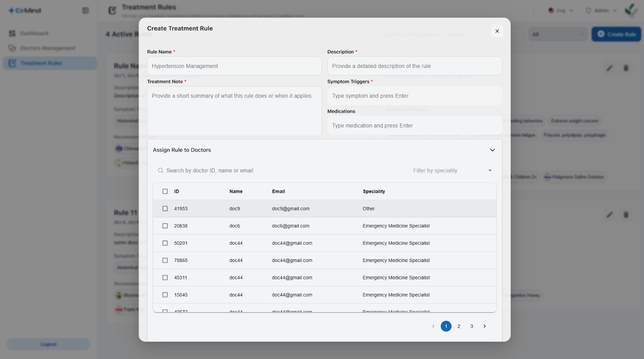Check the box for doctor ID 78865
This screenshot has width=644, height=359.
tap(165, 260)
